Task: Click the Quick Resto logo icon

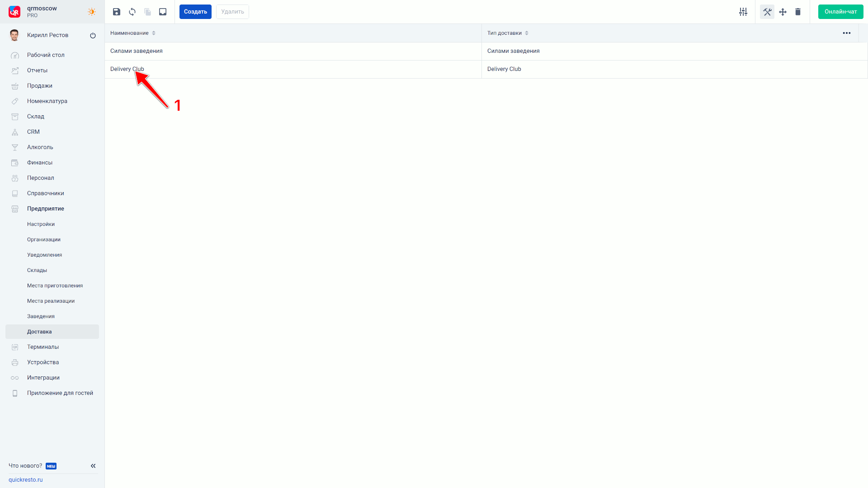Action: [14, 12]
